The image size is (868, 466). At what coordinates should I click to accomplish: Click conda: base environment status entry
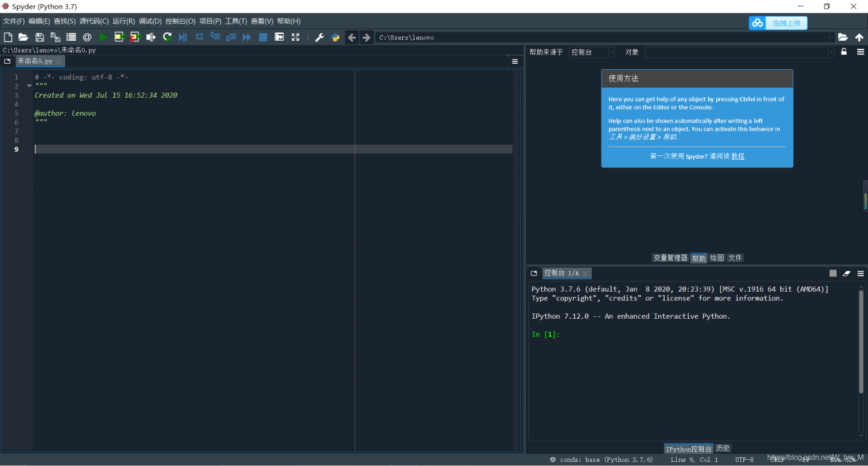601,459
